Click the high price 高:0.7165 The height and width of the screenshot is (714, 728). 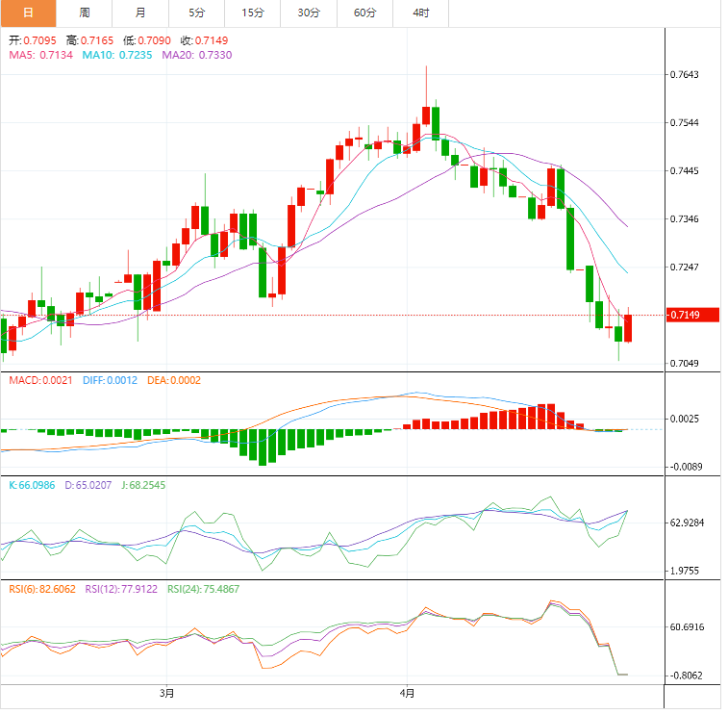tap(90, 40)
